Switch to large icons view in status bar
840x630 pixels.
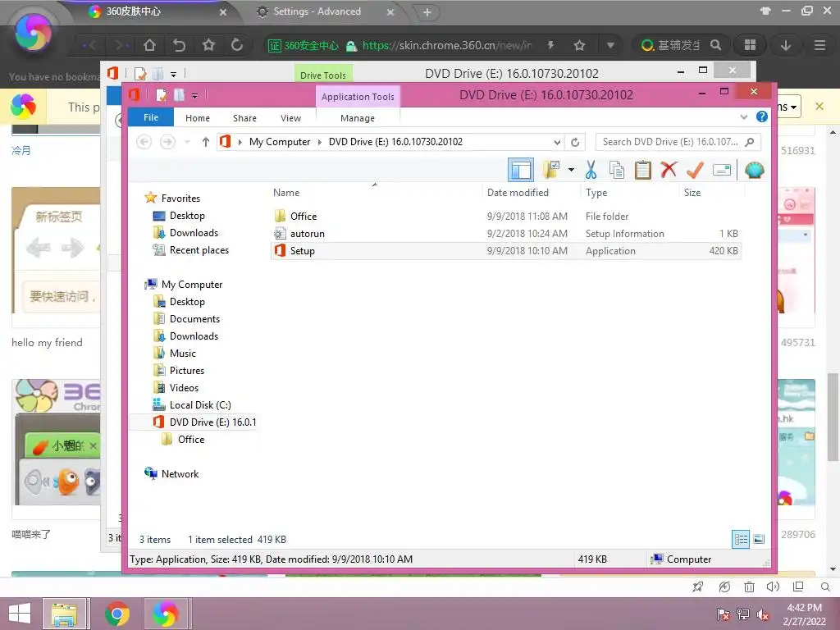(x=759, y=539)
